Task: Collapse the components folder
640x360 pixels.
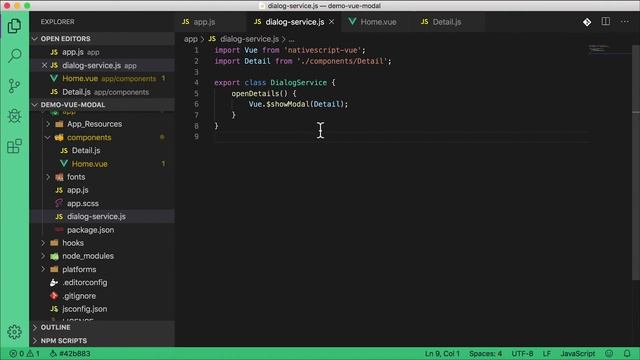Action: point(89,138)
